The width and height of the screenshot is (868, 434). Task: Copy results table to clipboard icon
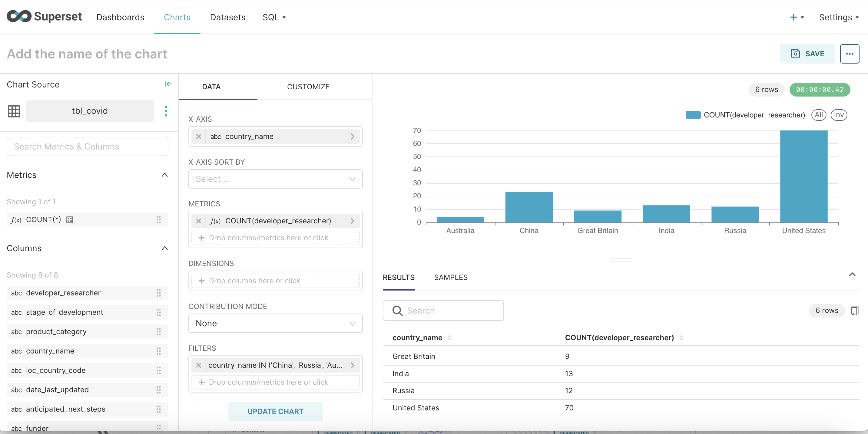pos(854,311)
